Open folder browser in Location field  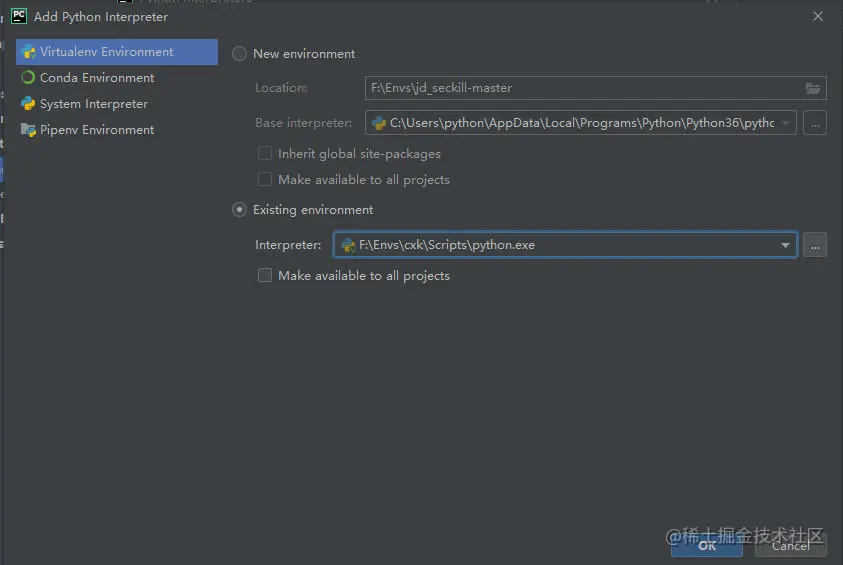[812, 88]
